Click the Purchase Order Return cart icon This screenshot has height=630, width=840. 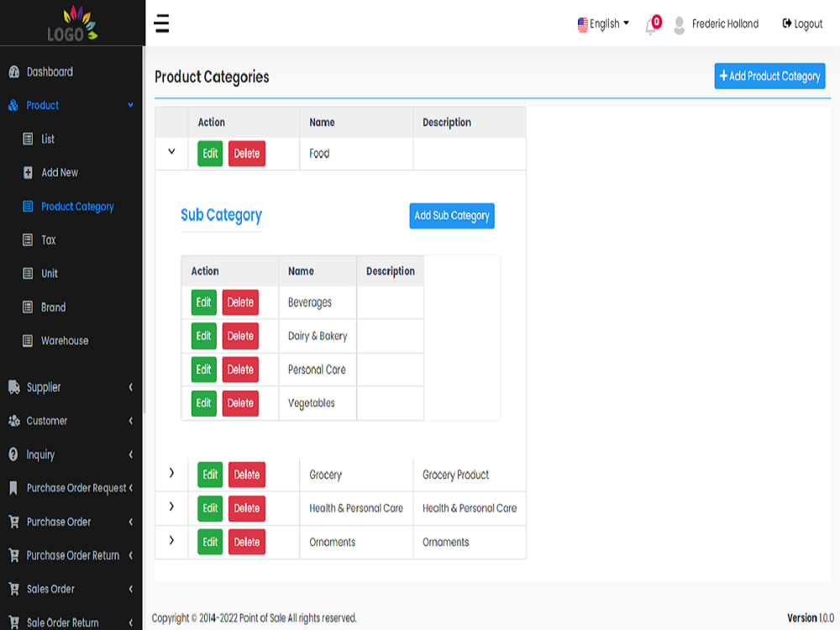pos(14,555)
